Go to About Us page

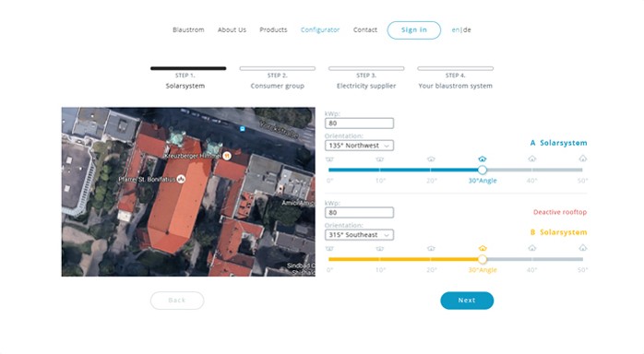point(232,29)
